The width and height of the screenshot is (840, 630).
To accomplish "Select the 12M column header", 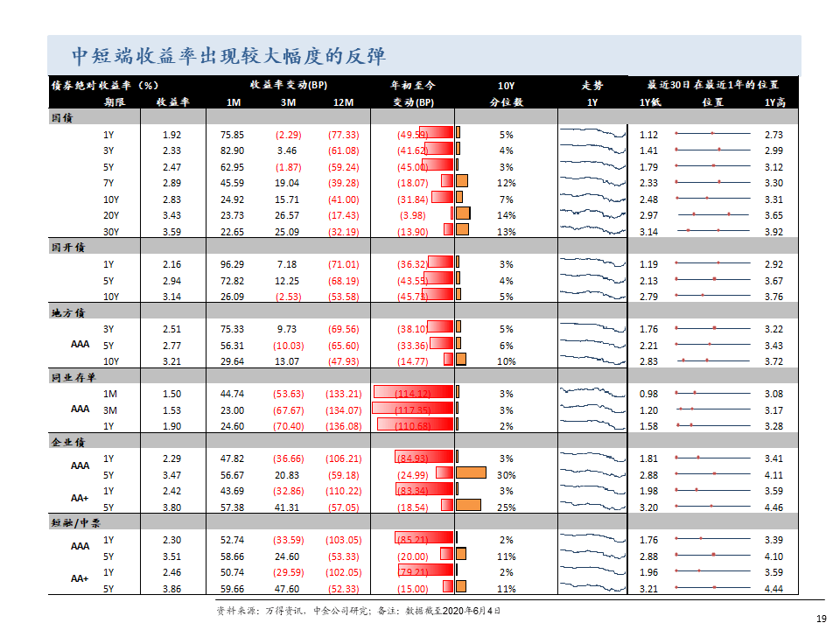I will [x=343, y=102].
